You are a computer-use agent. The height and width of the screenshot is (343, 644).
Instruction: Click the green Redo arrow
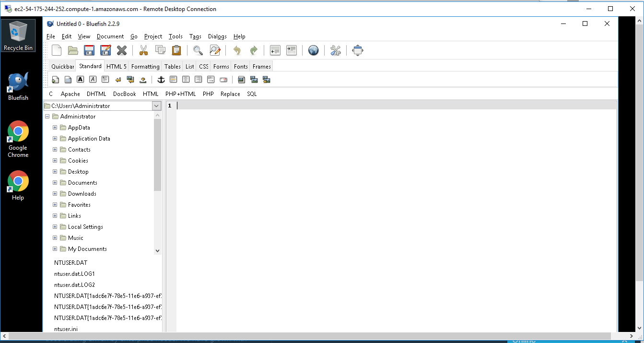point(254,50)
